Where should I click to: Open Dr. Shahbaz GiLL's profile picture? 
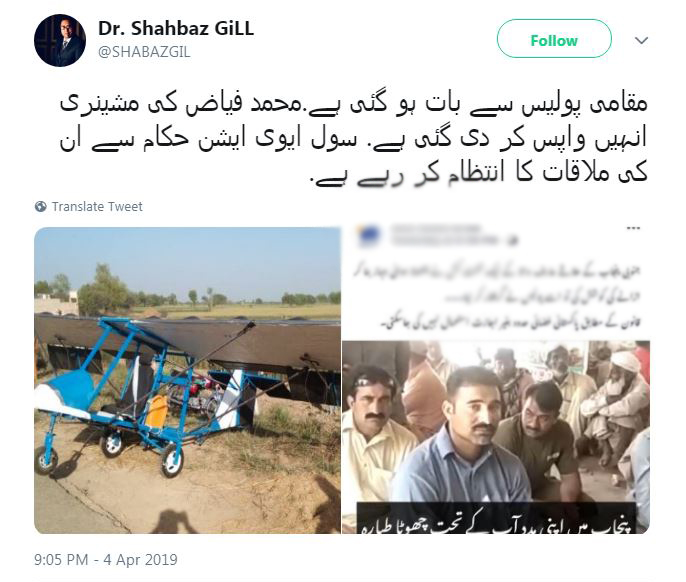60,40
